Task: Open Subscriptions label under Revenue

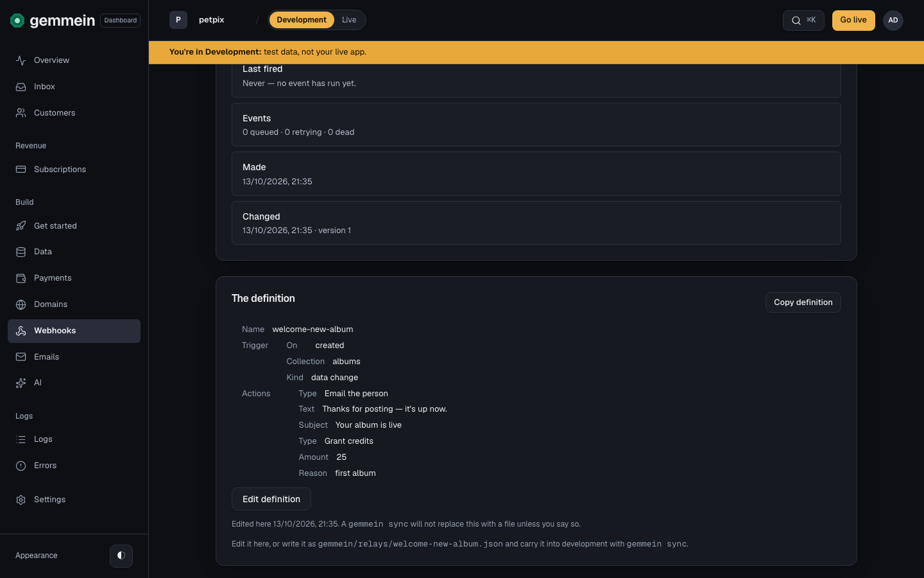Action: 60,170
